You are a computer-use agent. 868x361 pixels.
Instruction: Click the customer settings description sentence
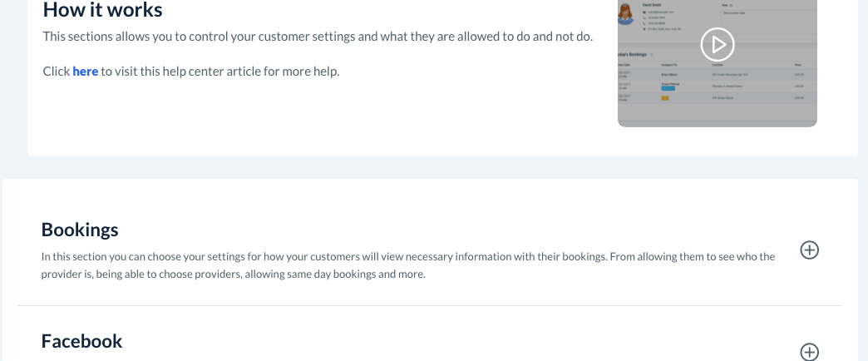pyautogui.click(x=318, y=37)
